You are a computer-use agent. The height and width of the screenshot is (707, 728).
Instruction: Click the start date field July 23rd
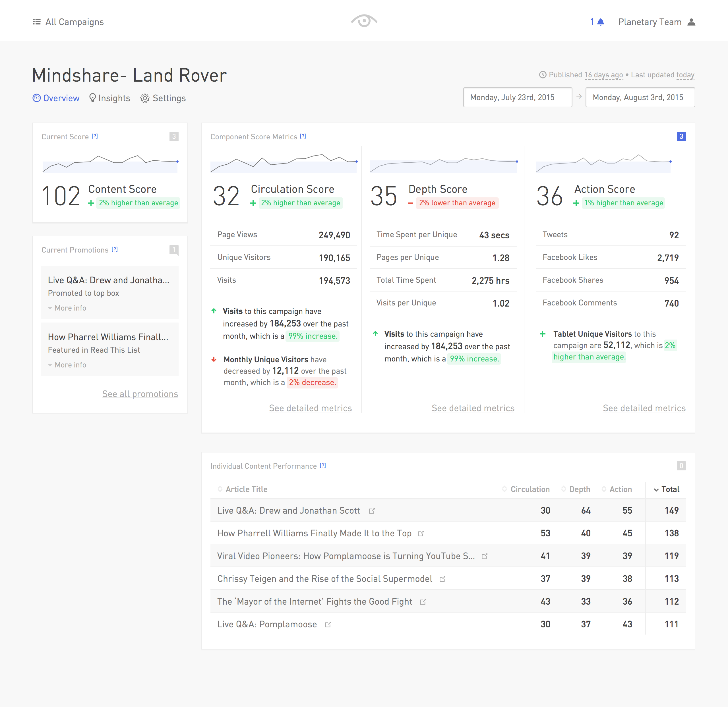click(x=517, y=97)
